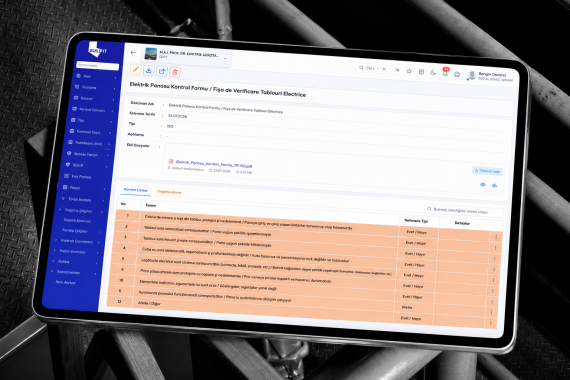Click the 'Metin' reference type cell
Viewport: 570px width, 380px height.
[407, 307]
